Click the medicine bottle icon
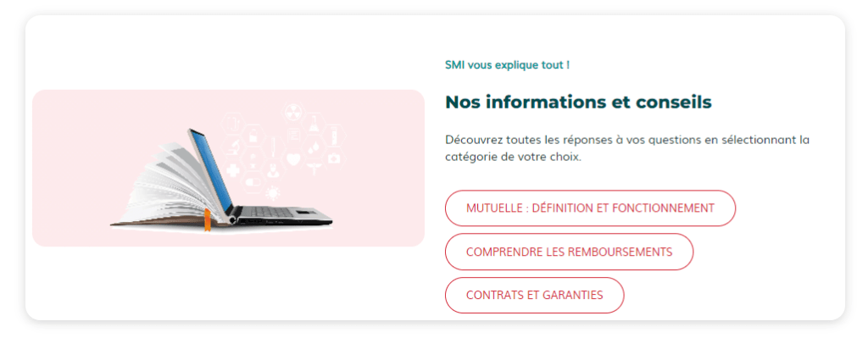The width and height of the screenshot is (868, 338). point(253,136)
